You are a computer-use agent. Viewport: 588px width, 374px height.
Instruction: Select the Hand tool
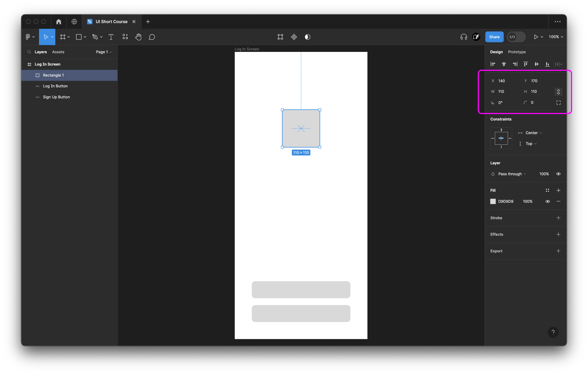coord(138,37)
